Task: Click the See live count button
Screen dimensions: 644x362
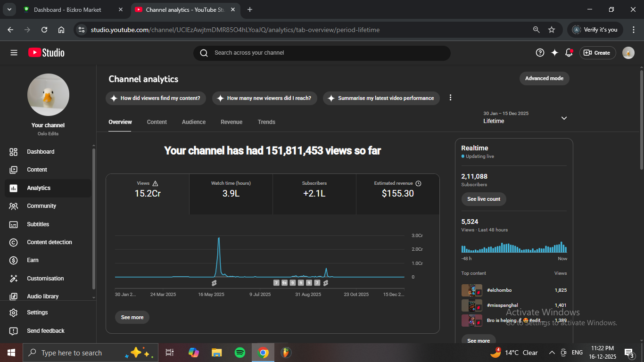Action: pyautogui.click(x=484, y=199)
